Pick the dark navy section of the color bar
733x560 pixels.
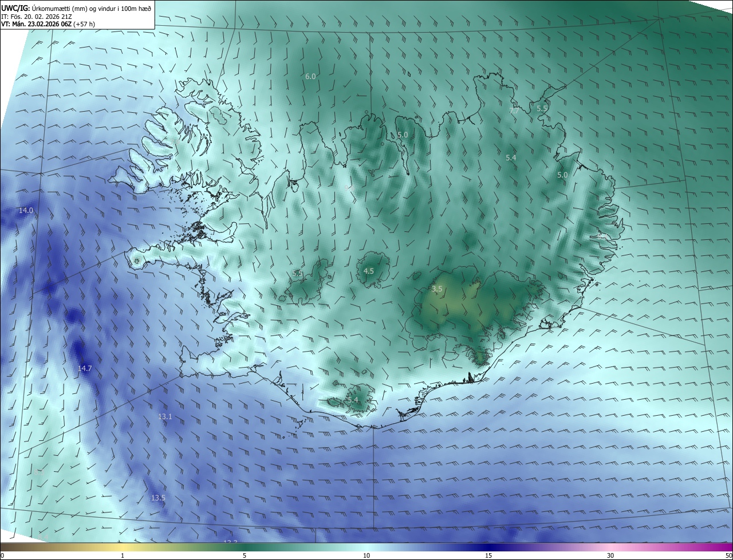click(488, 547)
